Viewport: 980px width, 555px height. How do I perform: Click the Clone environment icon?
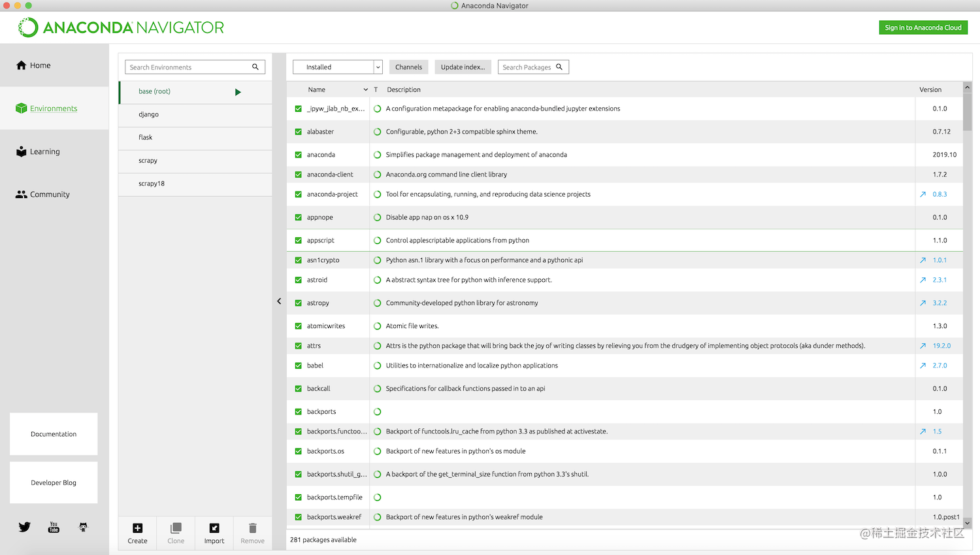(176, 528)
